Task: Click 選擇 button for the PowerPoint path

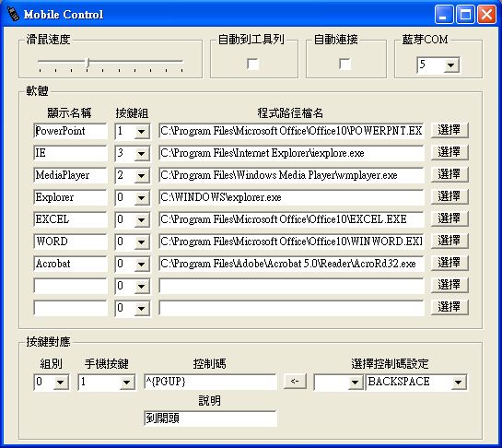Action: pos(449,130)
